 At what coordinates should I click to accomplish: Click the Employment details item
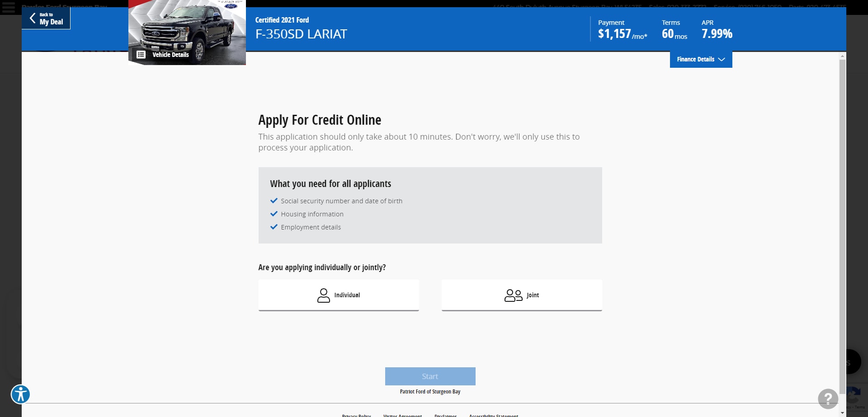pyautogui.click(x=311, y=227)
